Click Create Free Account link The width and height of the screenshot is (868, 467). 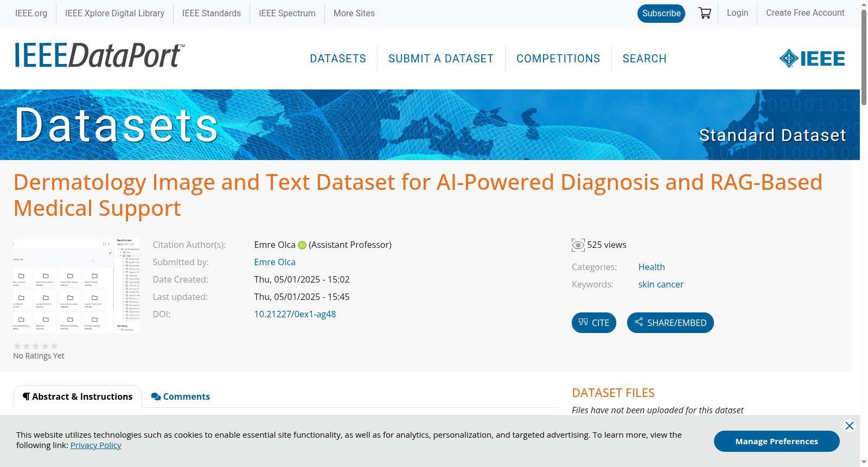(805, 12)
